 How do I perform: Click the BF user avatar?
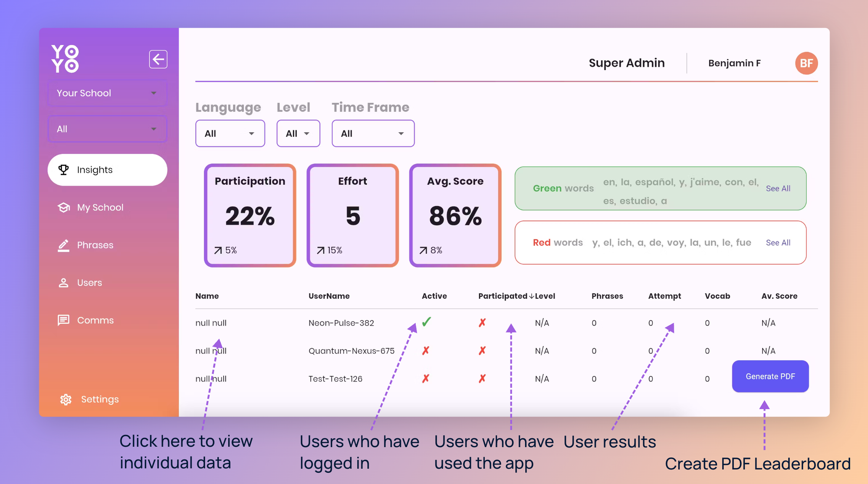pos(806,63)
